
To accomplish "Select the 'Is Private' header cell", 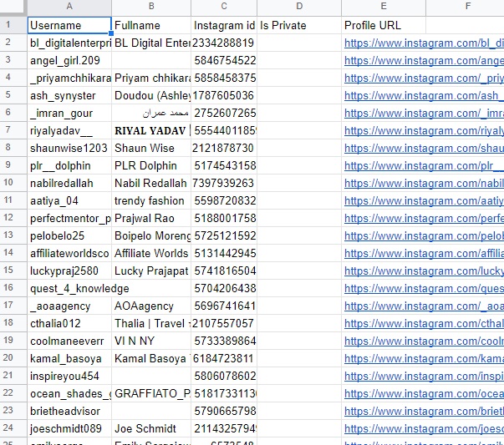I will pos(298,25).
